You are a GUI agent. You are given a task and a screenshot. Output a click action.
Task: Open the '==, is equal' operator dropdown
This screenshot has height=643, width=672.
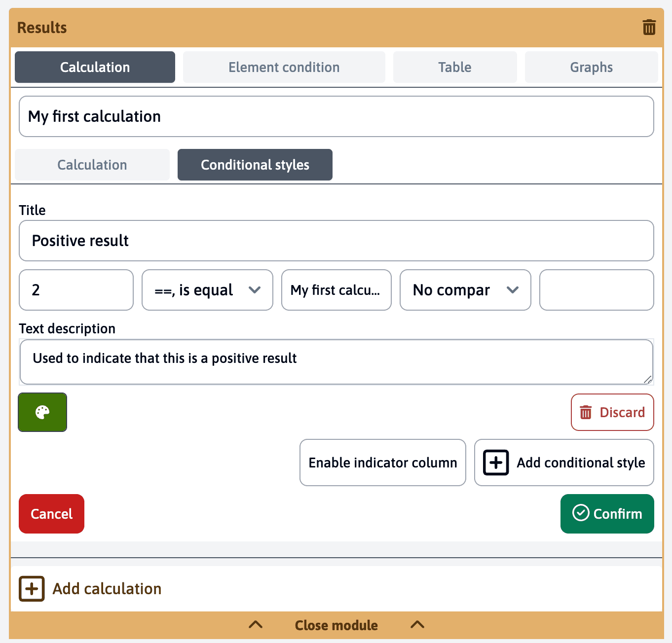[x=207, y=290]
